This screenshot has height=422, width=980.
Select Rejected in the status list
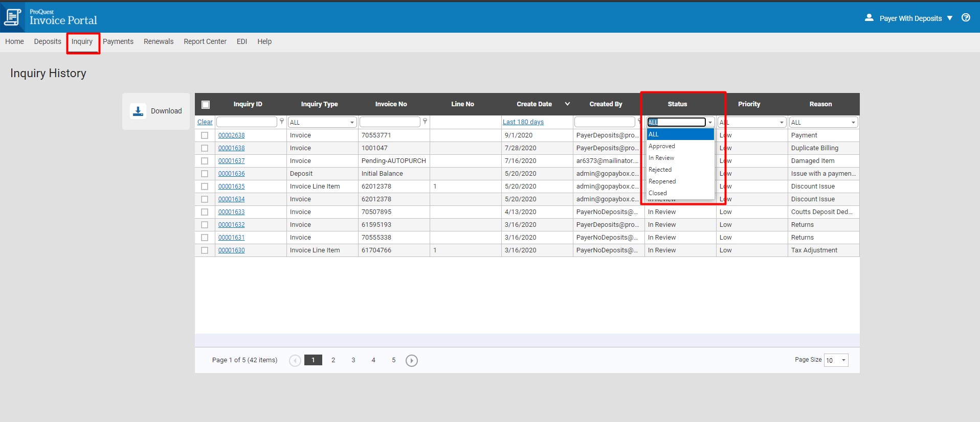pyautogui.click(x=680, y=170)
